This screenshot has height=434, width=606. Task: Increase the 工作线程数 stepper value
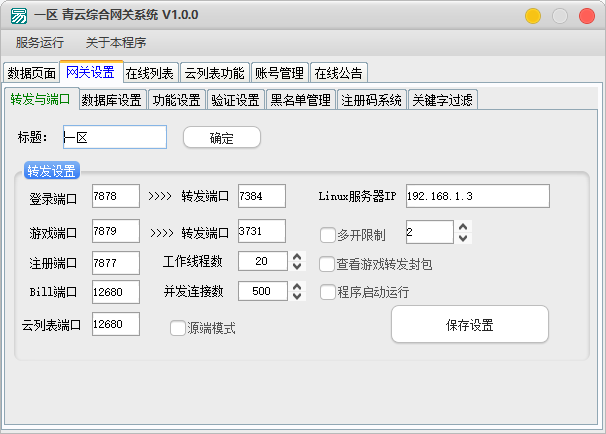pyautogui.click(x=296, y=256)
